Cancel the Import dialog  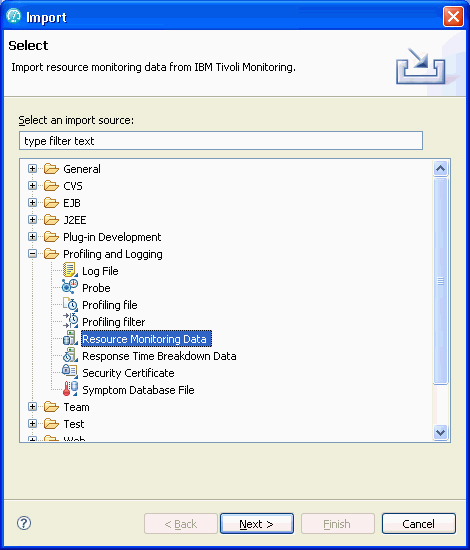[x=419, y=524]
